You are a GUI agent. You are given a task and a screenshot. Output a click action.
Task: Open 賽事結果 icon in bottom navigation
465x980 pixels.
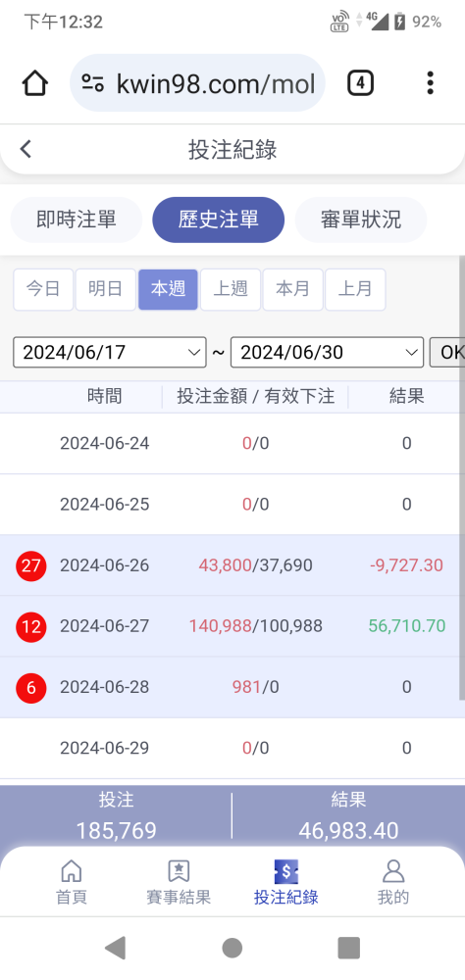click(x=179, y=870)
